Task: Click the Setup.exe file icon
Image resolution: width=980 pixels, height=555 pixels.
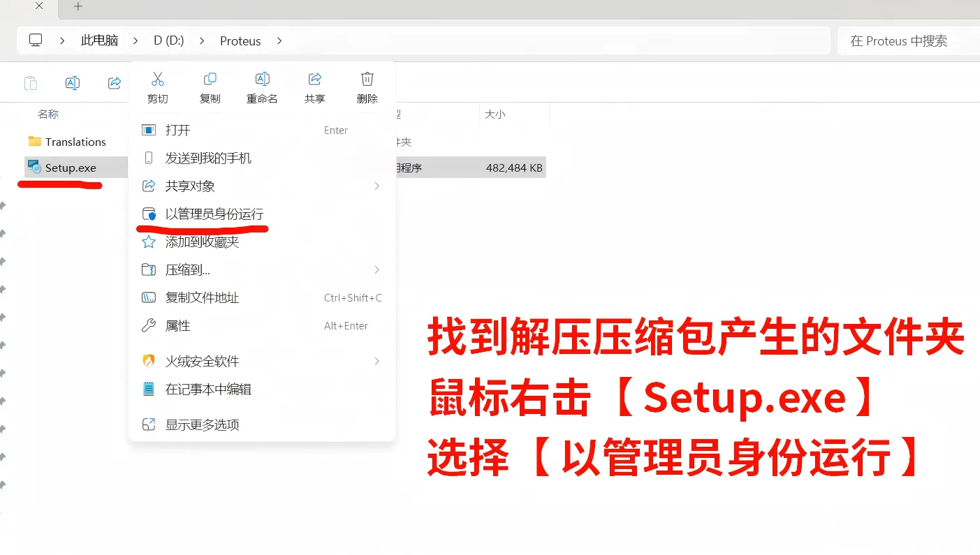Action: tap(34, 168)
